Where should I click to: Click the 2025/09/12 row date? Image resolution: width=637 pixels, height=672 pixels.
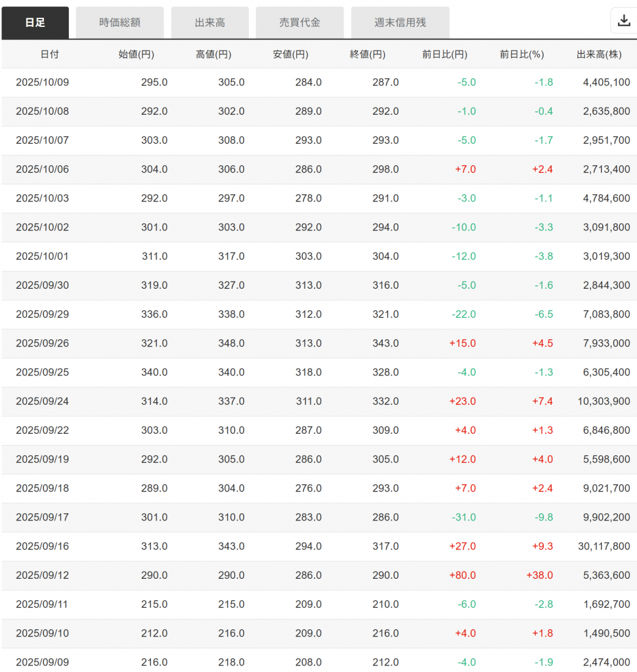42,576
